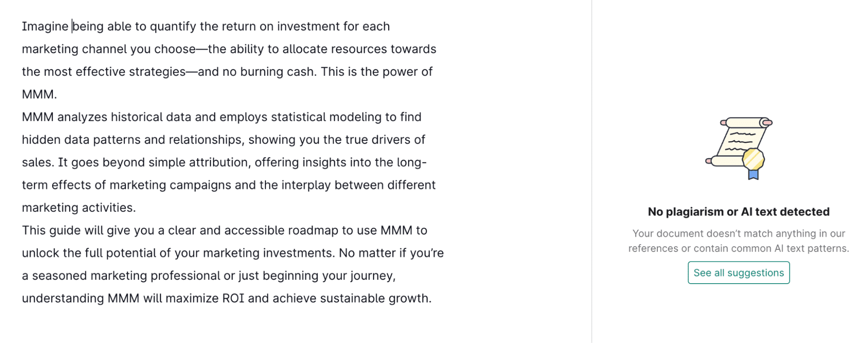Click the blue ribbon under the seal
The height and width of the screenshot is (343, 868).
tap(753, 175)
